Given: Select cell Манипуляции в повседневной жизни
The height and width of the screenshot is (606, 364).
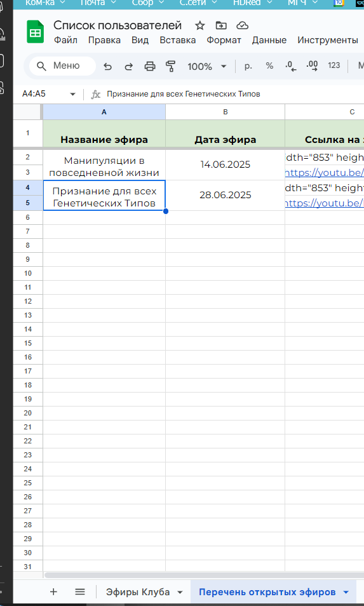Looking at the screenshot, I should [104, 165].
